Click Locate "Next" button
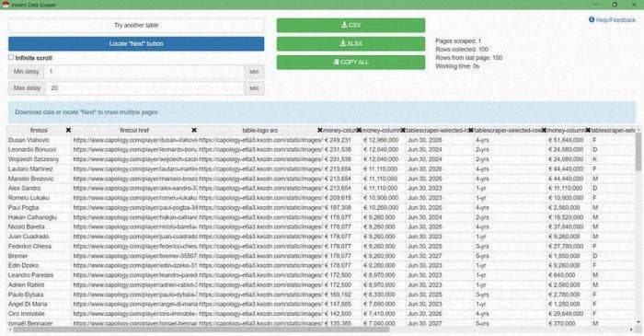 pyautogui.click(x=136, y=43)
